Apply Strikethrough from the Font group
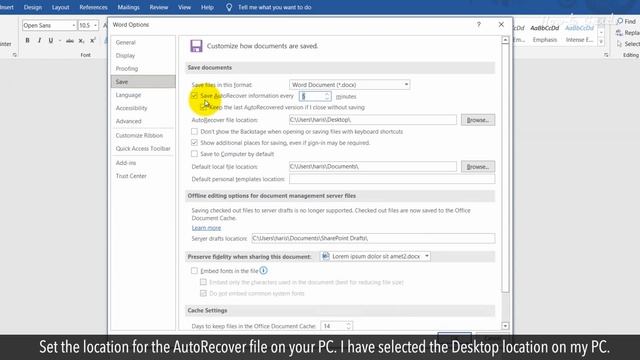 pos(70,40)
